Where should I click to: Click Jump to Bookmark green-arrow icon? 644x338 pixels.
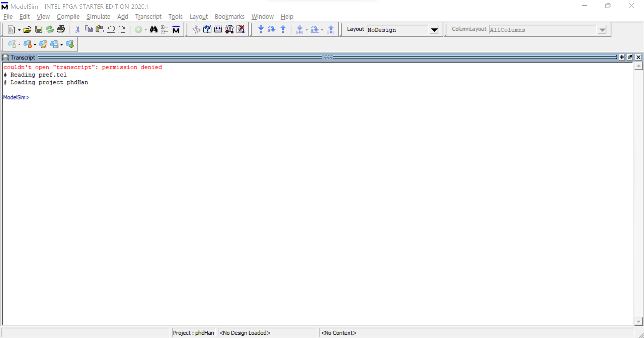point(70,44)
